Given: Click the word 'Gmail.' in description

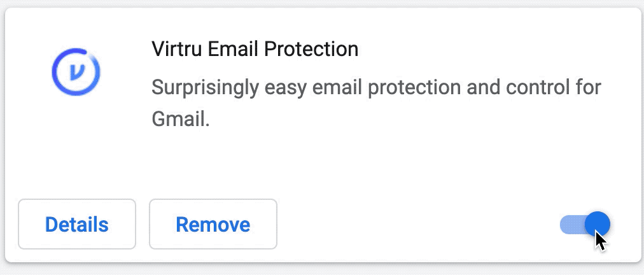Looking at the screenshot, I should pos(181,119).
